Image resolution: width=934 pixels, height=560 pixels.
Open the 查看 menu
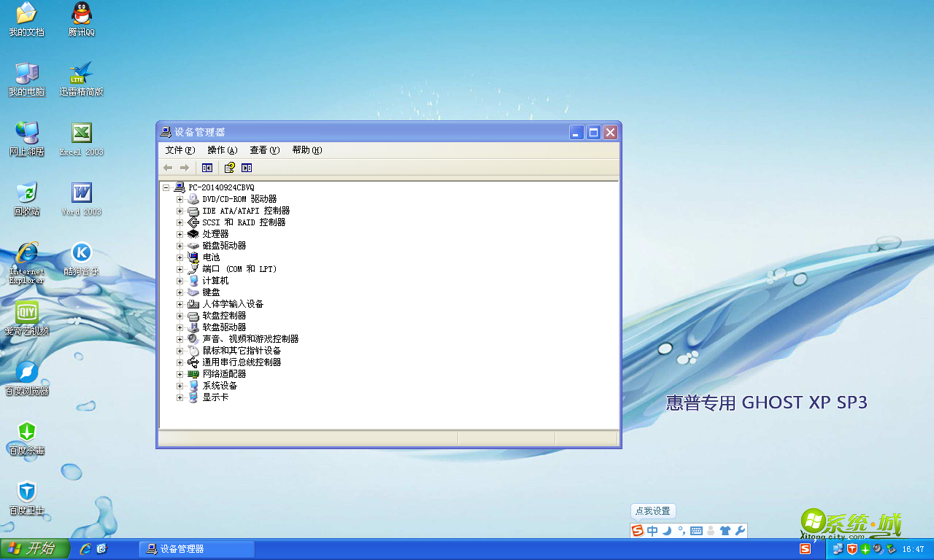263,149
